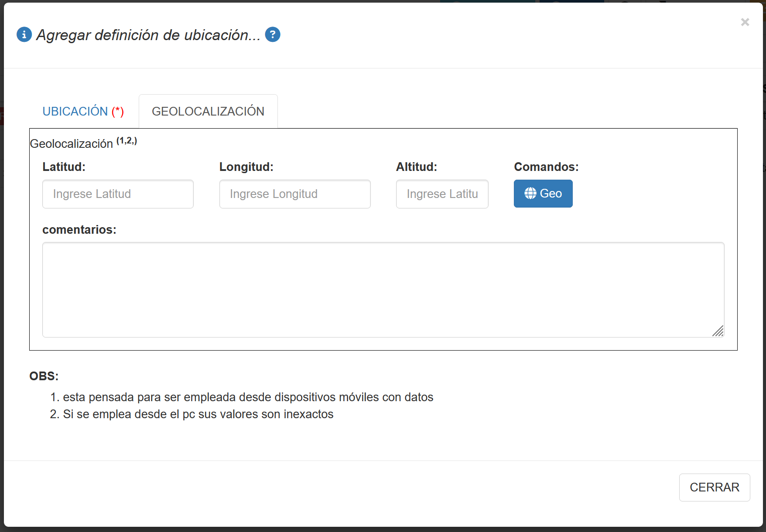766x532 pixels.
Task: Click the Longitud: field label
Action: [246, 167]
